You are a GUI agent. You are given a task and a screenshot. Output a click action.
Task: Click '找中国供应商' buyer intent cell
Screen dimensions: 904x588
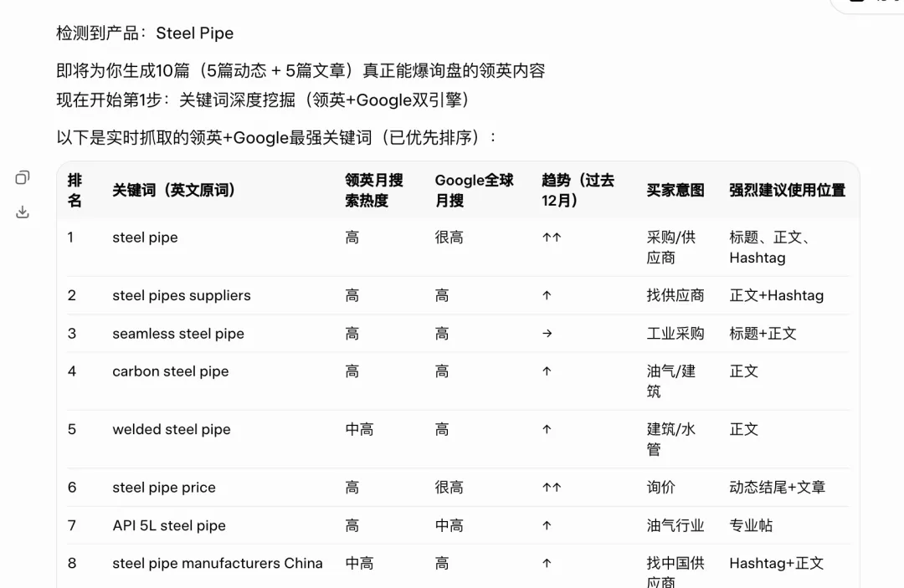point(675,572)
